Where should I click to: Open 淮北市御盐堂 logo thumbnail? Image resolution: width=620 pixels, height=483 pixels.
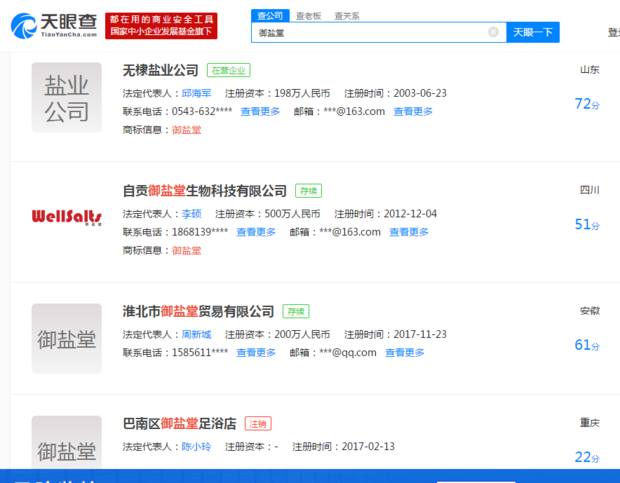click(66, 338)
